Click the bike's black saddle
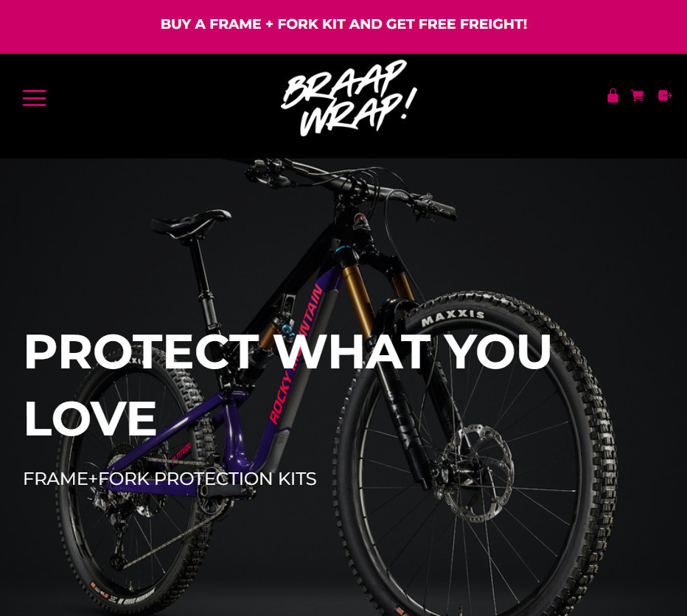The height and width of the screenshot is (616, 687). 192,223
